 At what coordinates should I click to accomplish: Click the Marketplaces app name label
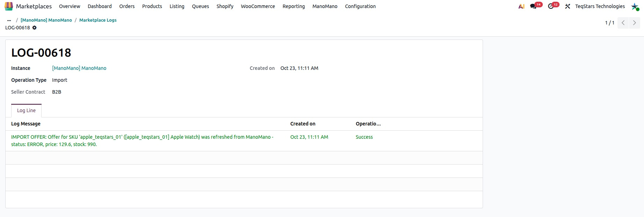pos(34,6)
